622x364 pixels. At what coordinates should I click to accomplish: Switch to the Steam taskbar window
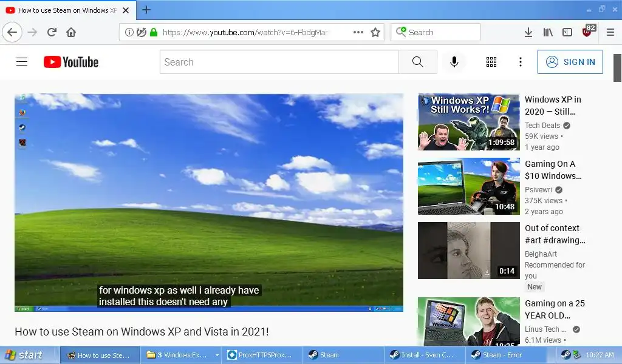[344, 355]
